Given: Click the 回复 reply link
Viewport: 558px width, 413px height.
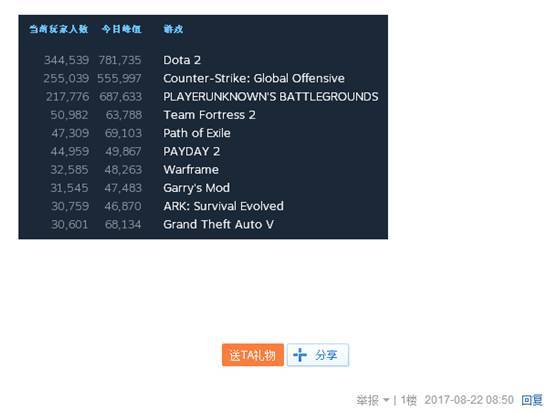Looking at the screenshot, I should click(x=532, y=400).
